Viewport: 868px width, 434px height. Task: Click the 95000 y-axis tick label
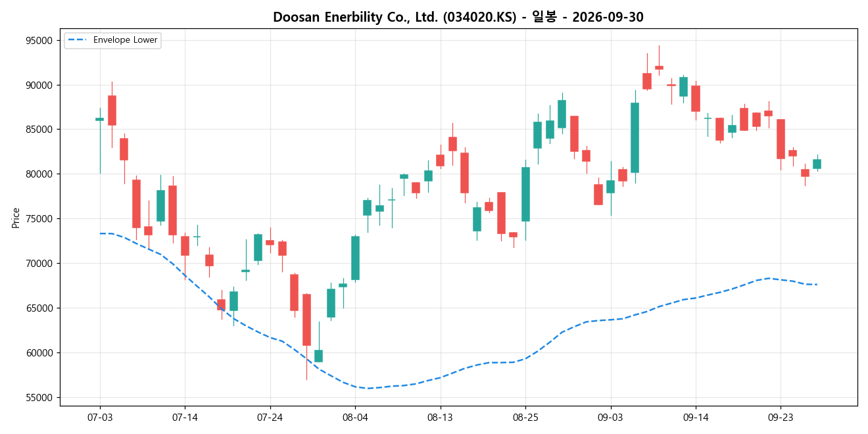point(39,41)
